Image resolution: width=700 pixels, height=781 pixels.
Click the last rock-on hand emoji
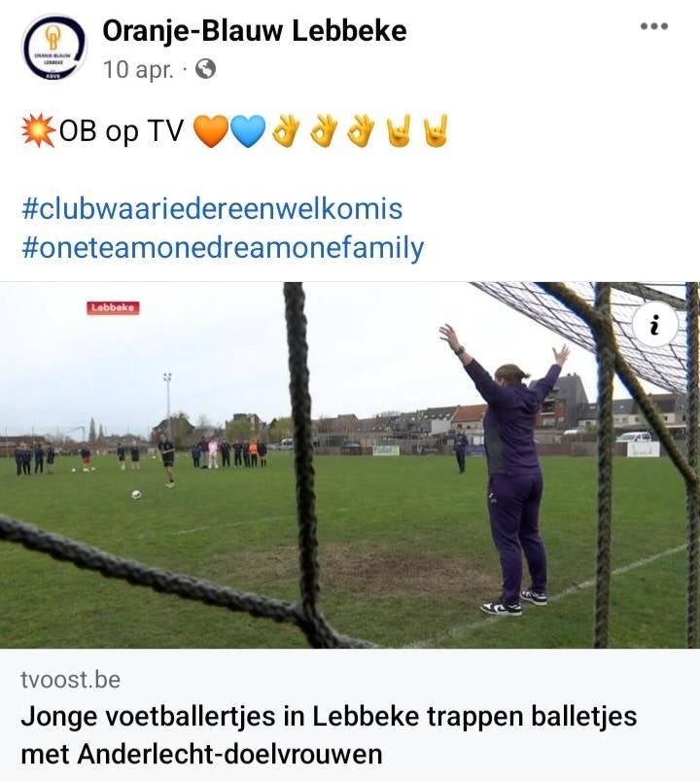tap(437, 131)
